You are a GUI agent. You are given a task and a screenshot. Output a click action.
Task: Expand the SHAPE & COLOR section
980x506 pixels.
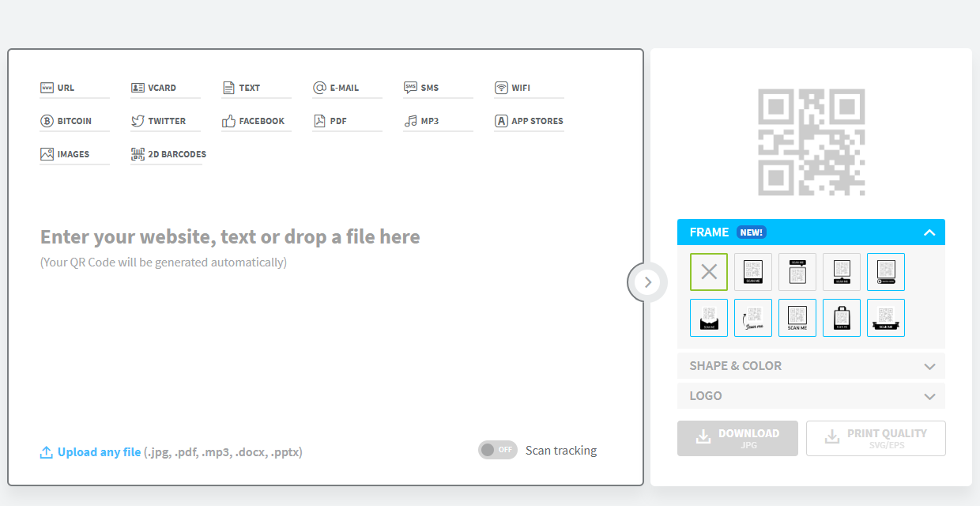coord(811,366)
